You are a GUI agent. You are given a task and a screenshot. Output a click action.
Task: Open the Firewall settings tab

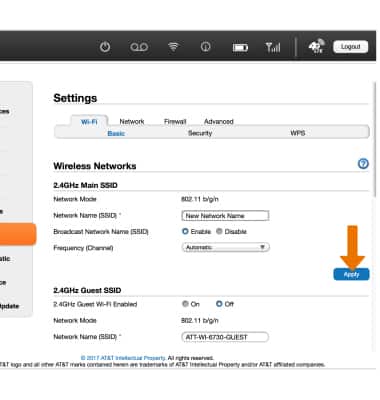[175, 122]
